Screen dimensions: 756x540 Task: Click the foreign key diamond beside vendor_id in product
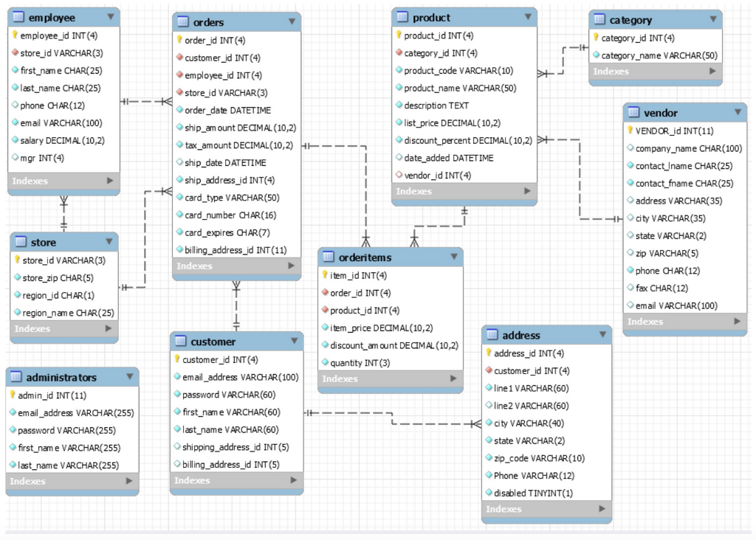click(x=400, y=176)
